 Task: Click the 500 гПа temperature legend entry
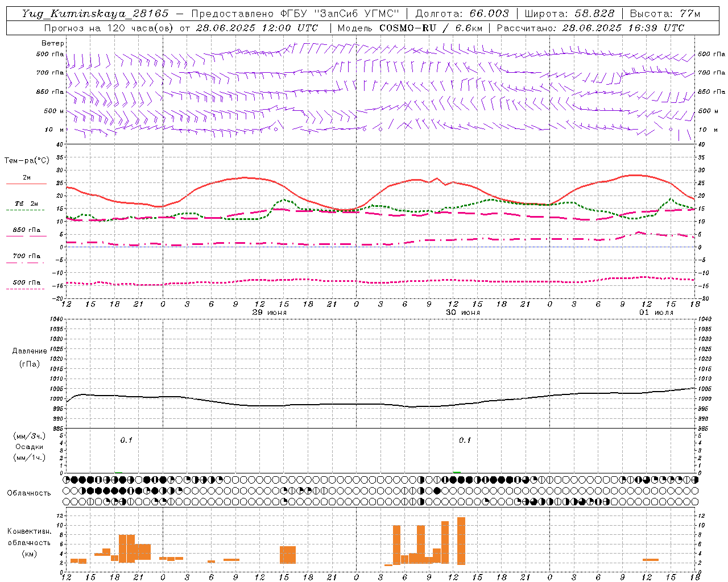pyautogui.click(x=26, y=282)
